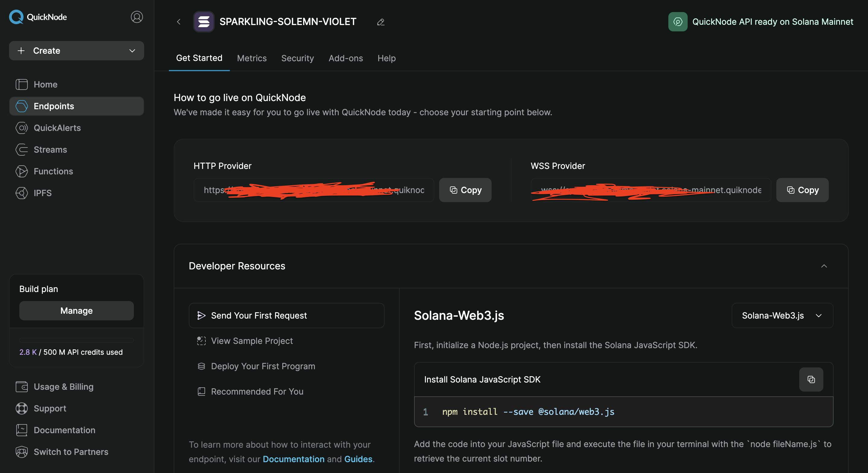Click the WSS Provider URL field

pyautogui.click(x=651, y=190)
